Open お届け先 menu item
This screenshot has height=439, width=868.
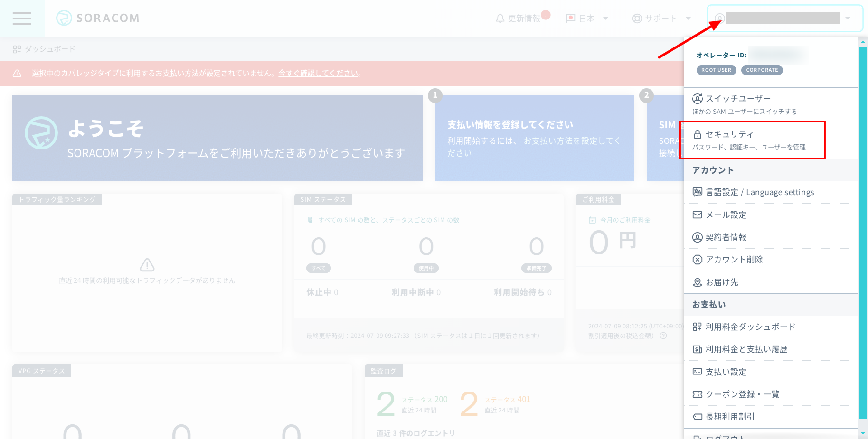click(771, 282)
